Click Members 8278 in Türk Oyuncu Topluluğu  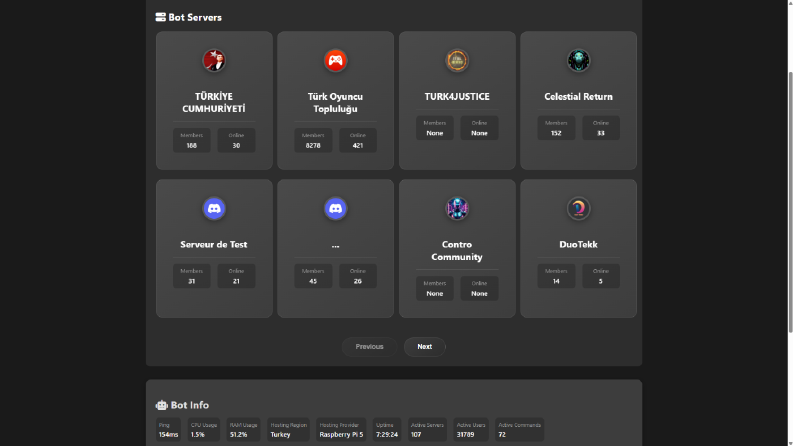pos(313,141)
